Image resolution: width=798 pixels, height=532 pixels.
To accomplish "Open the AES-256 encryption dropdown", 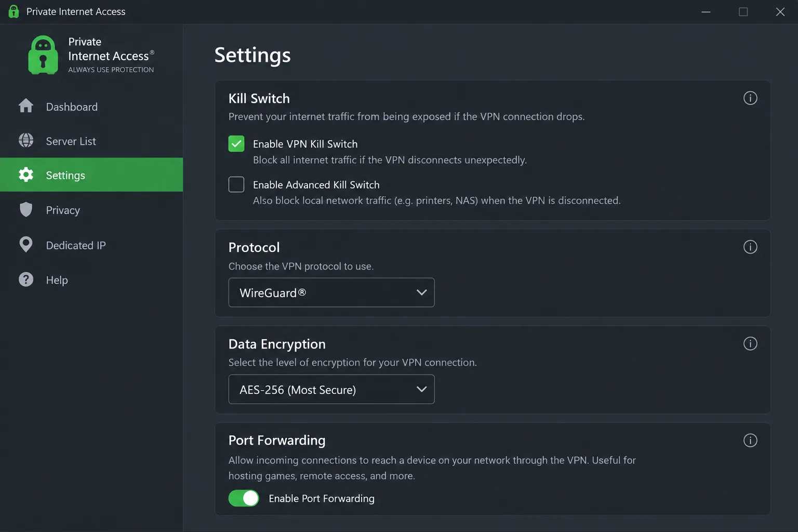I will pos(331,389).
